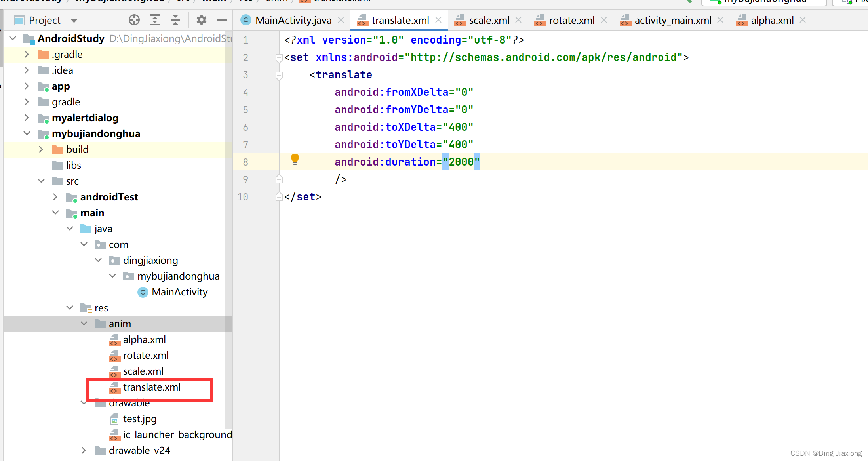Expand the myalertdialog module
The width and height of the screenshot is (868, 461).
tap(27, 118)
